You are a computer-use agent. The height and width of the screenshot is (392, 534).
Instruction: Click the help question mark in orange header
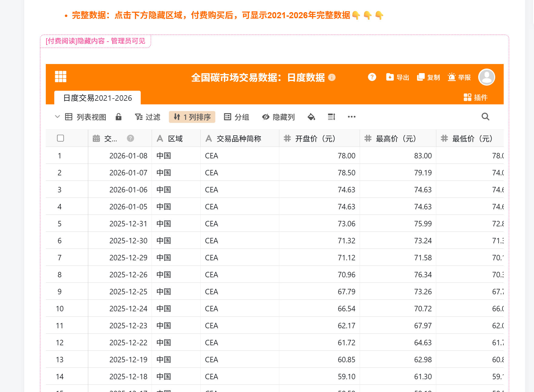point(372,77)
